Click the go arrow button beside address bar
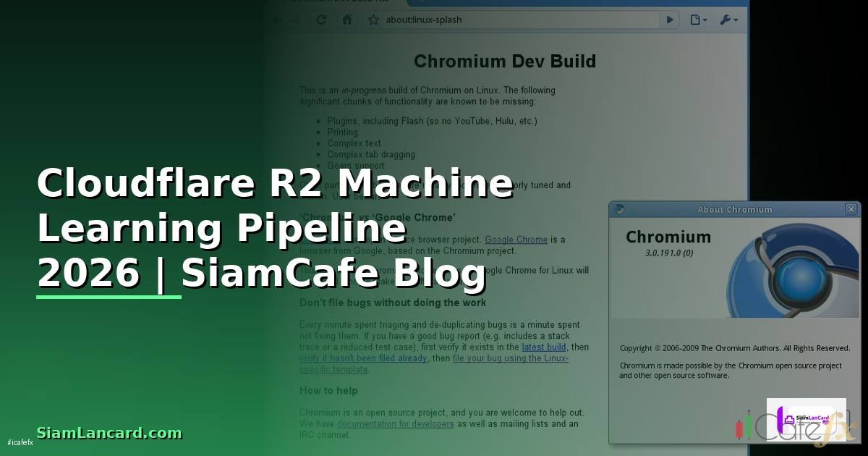The image size is (868, 456). (x=670, y=20)
